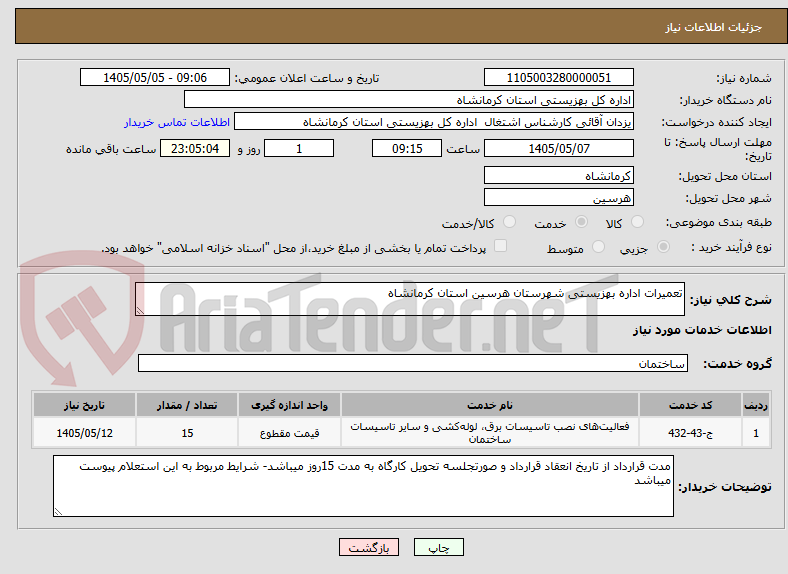This screenshot has height=574, width=788.
Task: Click the delivery province field کرمانشاه
Action: (x=558, y=175)
